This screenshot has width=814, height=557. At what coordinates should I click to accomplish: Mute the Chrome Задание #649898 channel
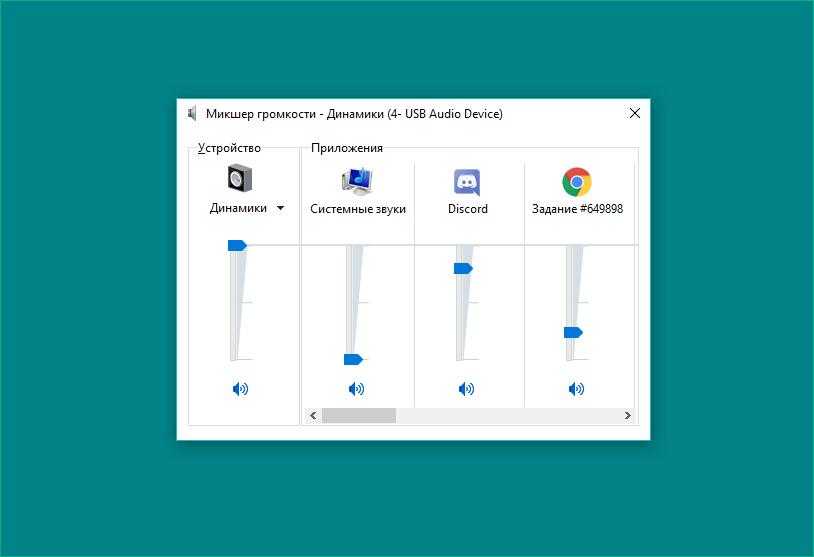[576, 389]
